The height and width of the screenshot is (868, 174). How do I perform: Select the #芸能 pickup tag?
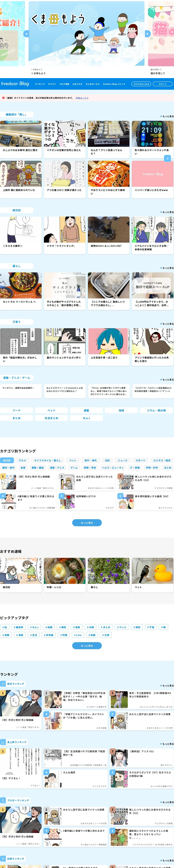76,627
